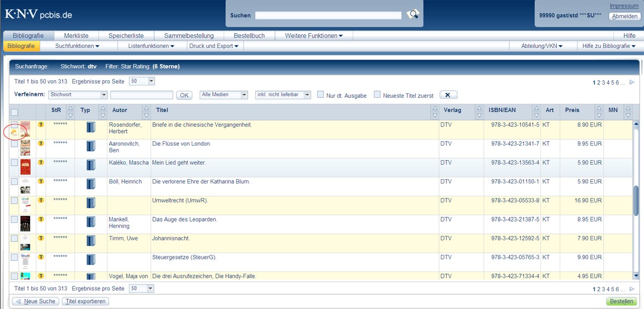Switch to the Merkliste tab

(x=76, y=35)
